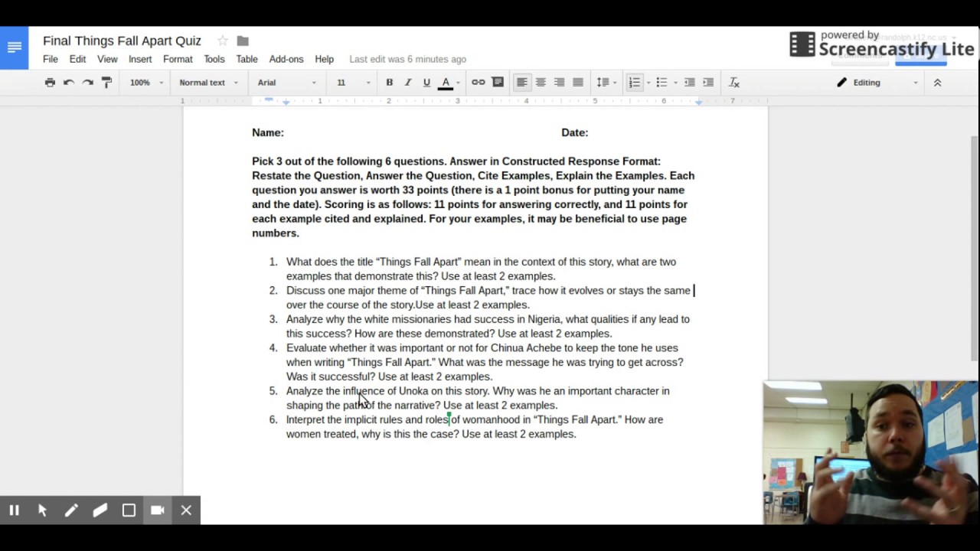
Task: Click question 3 text about white missionaries
Action: pyautogui.click(x=488, y=326)
